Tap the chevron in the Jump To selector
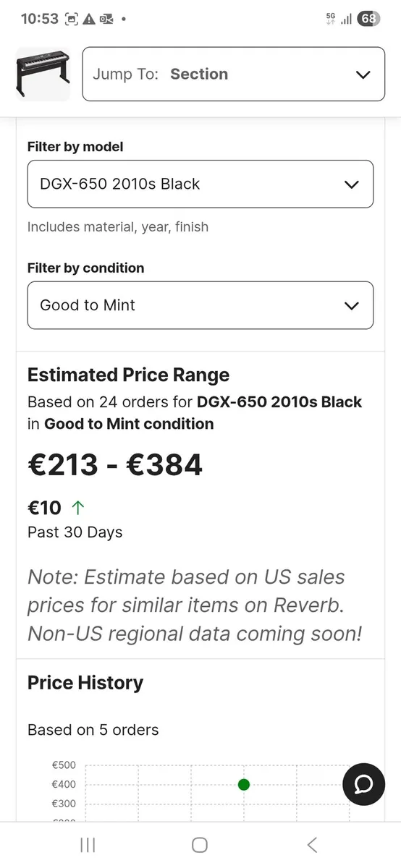 tap(363, 75)
